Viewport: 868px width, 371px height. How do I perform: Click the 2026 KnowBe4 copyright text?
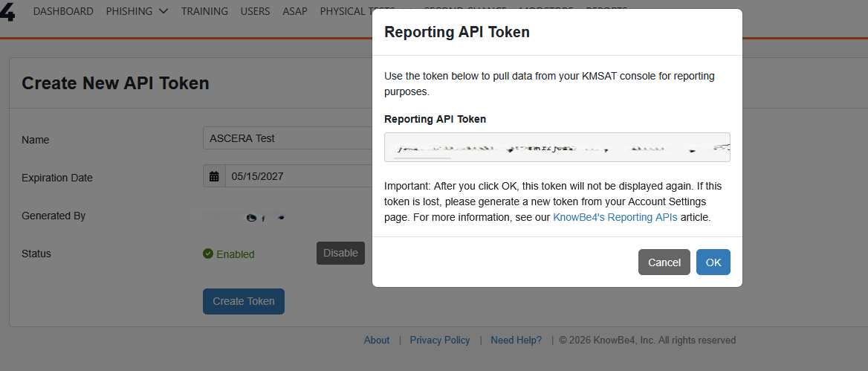coord(647,340)
